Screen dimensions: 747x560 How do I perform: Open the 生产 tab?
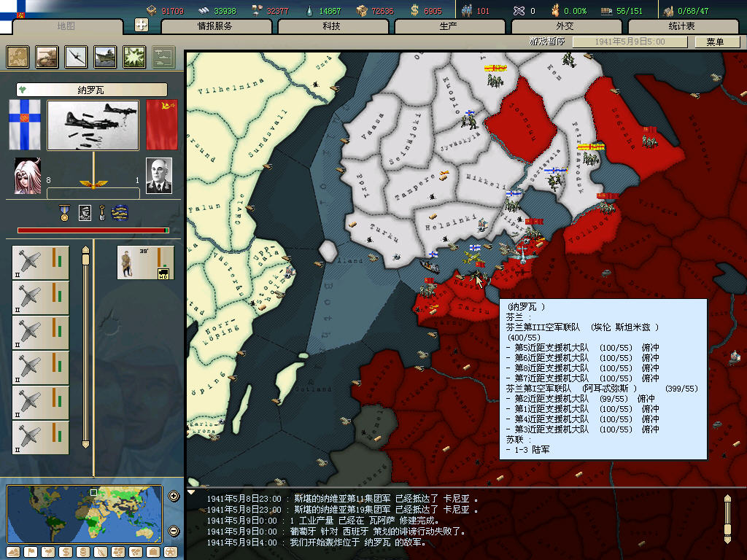pyautogui.click(x=449, y=26)
